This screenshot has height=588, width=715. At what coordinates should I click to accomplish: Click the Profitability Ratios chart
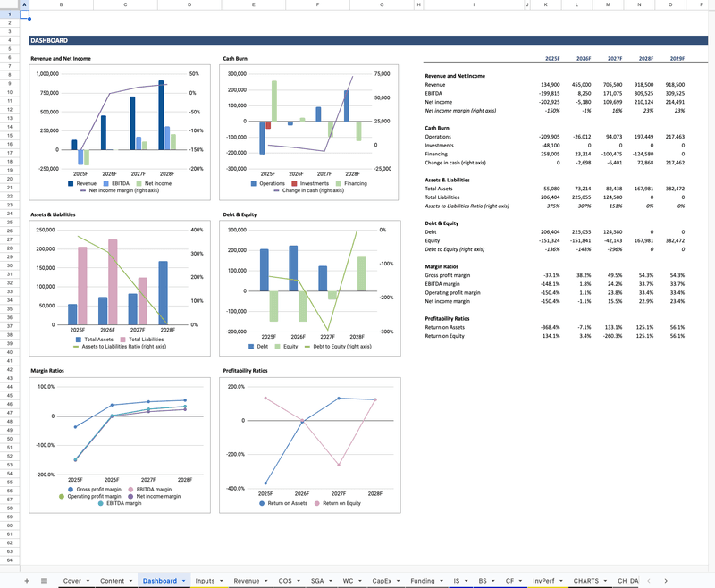tap(310, 438)
